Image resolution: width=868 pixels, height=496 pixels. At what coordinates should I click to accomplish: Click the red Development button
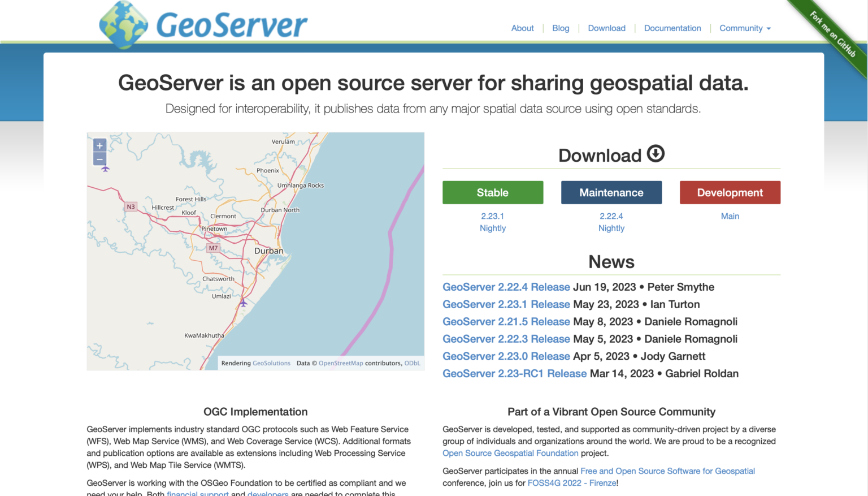click(x=730, y=192)
